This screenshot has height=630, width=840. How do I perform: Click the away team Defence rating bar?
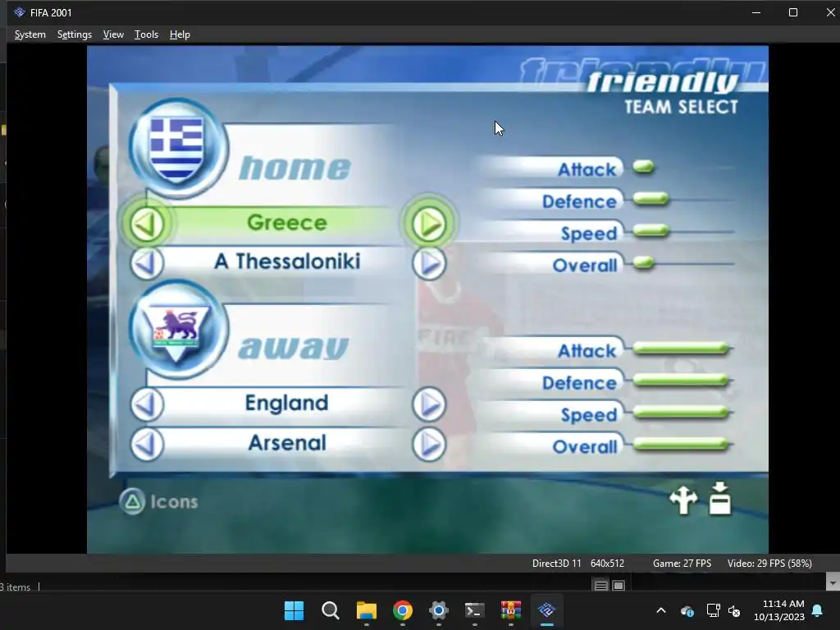tap(681, 381)
